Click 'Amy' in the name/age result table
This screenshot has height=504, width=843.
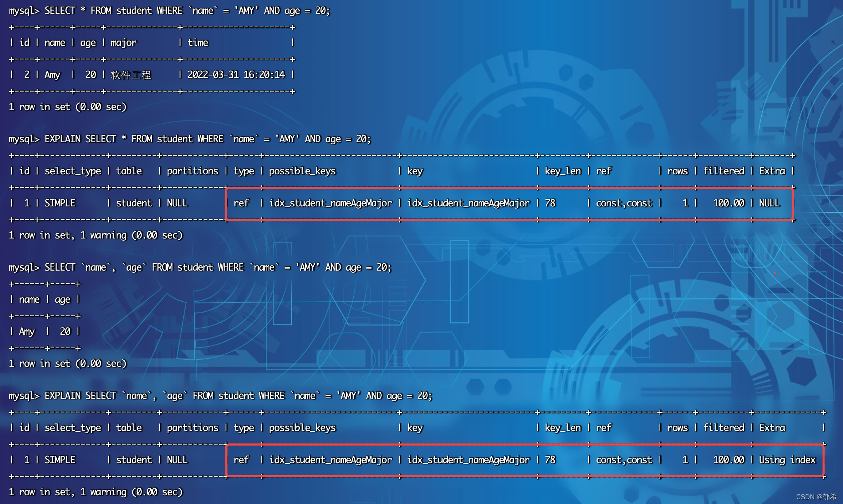tap(27, 332)
